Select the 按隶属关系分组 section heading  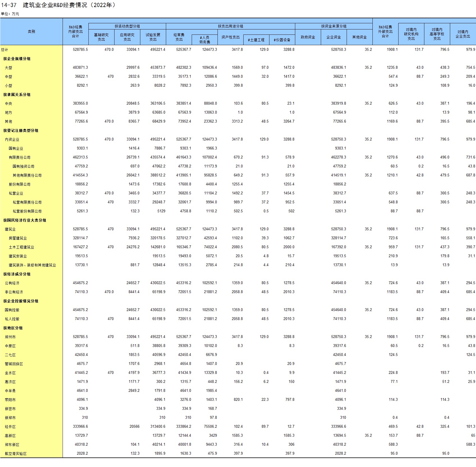point(17,95)
